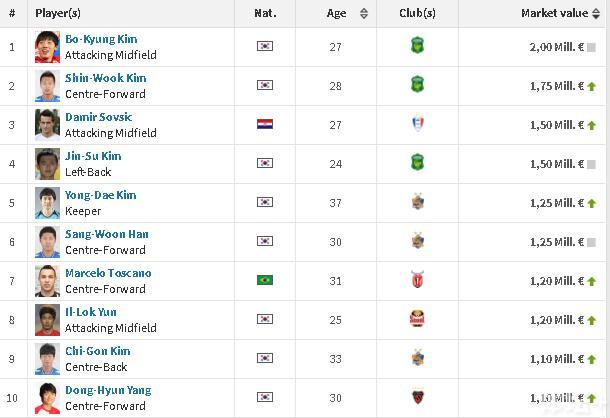
Task: Click the Croatia flag for Damir Sovsic
Action: pos(264,125)
